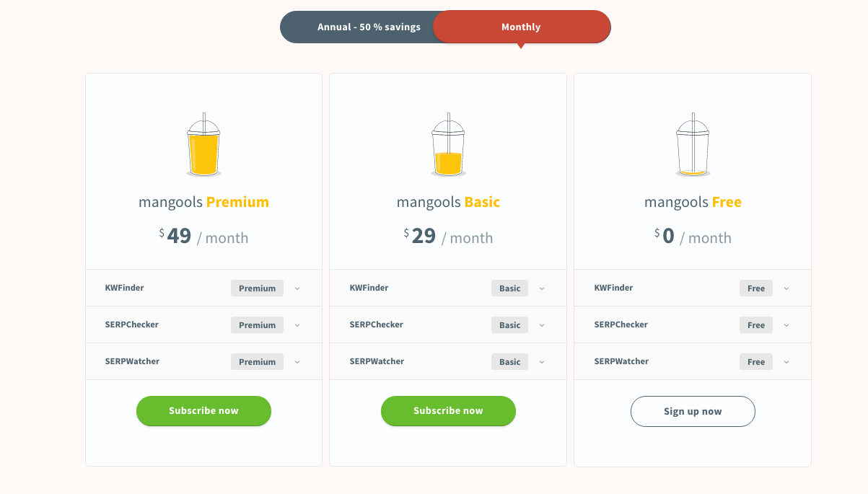
Task: Click the Basic badge beside SERPWatcher
Action: point(509,362)
